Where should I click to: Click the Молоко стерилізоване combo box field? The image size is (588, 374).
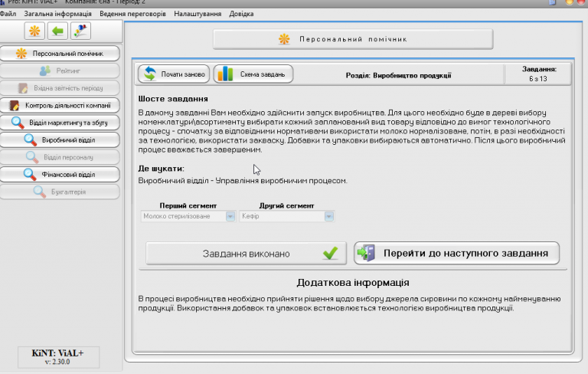tap(188, 216)
